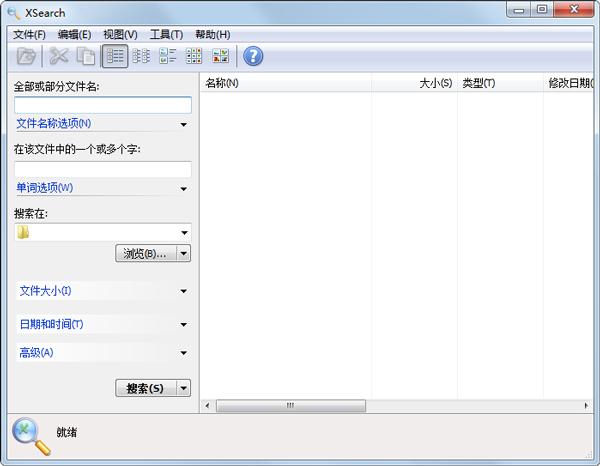Click the 浏览 button

[x=145, y=254]
